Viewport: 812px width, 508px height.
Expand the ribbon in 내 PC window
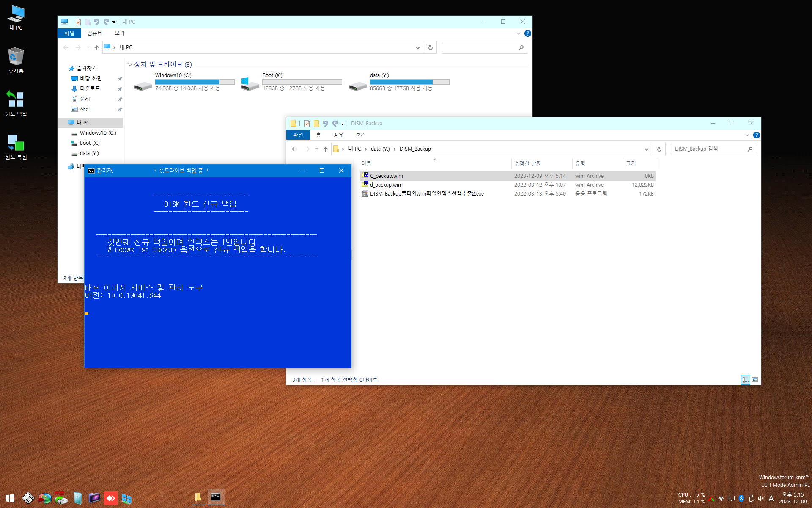(518, 33)
